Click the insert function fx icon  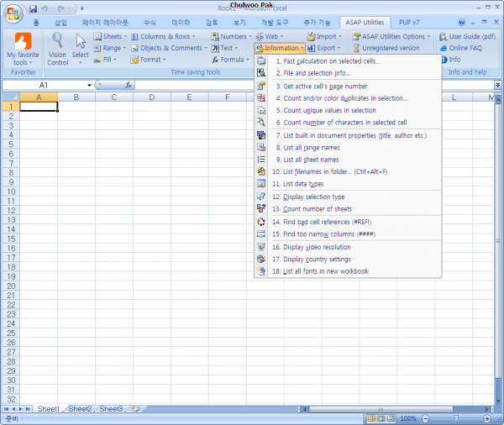point(129,85)
